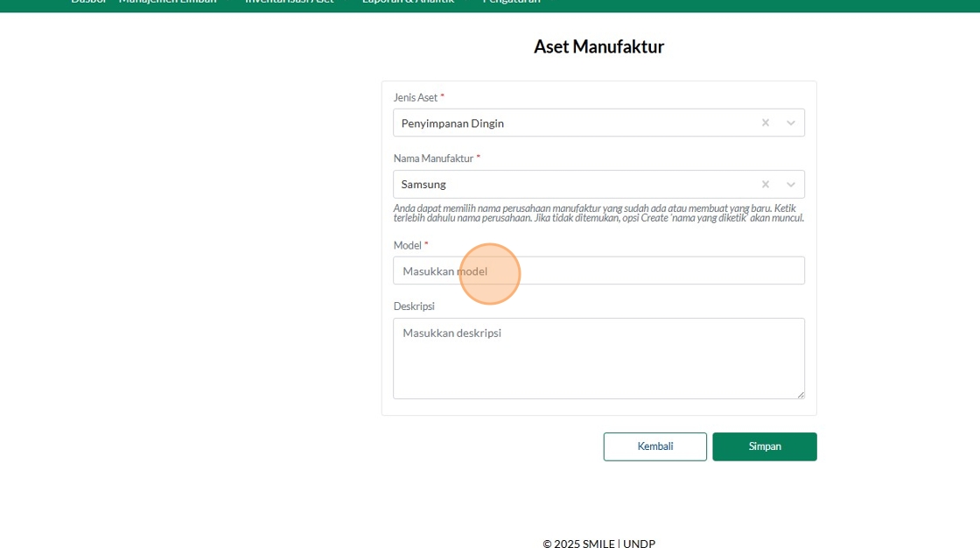
Task: Save the form with Simpan
Action: (764, 446)
